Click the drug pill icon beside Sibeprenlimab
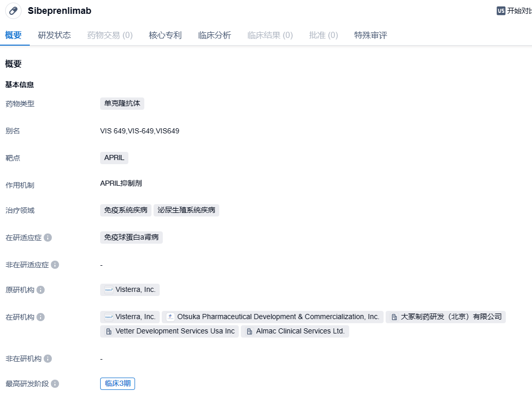532x394 pixels. [13, 11]
